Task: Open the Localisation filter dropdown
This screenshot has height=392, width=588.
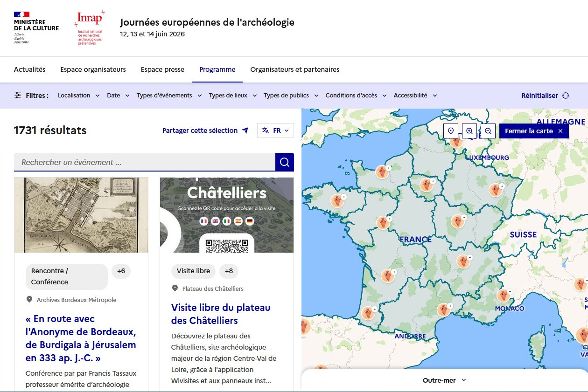Action: (x=79, y=96)
